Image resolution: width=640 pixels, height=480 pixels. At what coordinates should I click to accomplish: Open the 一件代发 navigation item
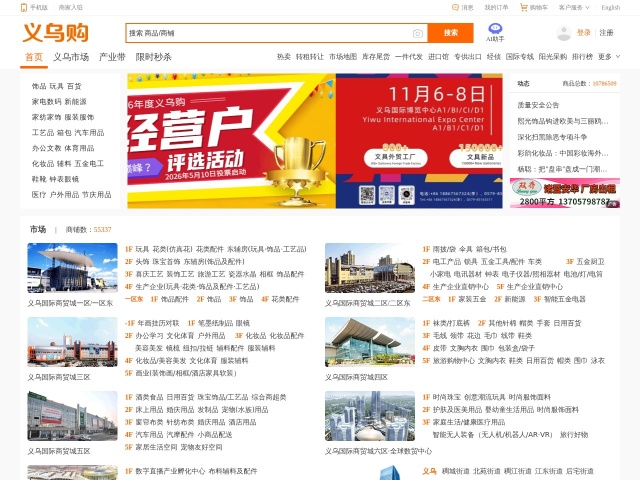point(409,57)
